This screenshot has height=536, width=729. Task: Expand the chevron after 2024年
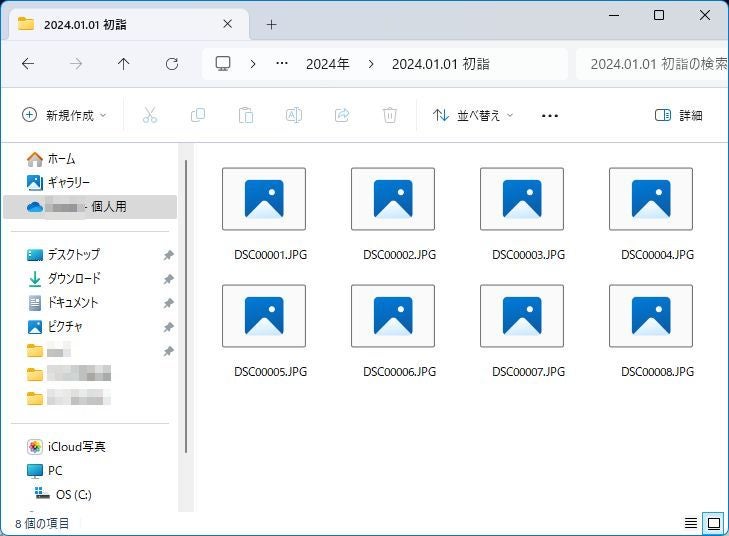[371, 64]
